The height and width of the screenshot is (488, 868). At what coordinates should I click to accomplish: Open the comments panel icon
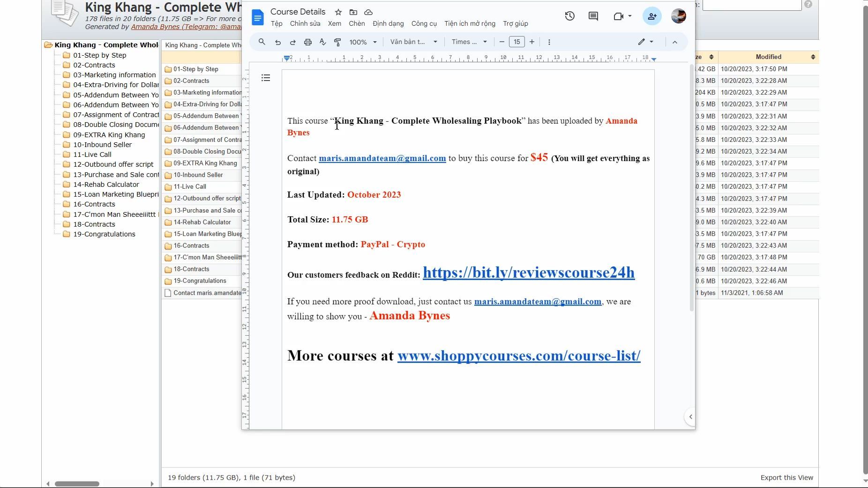[x=593, y=16]
